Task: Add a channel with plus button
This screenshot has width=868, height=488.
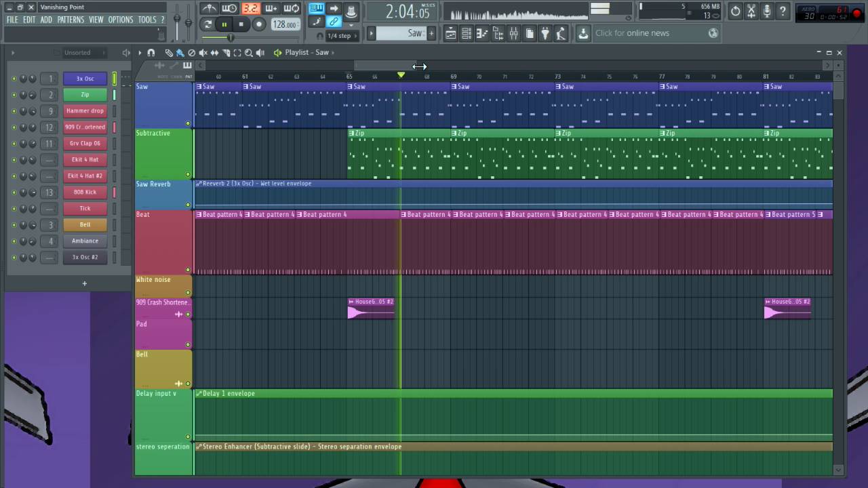Action: (x=84, y=283)
